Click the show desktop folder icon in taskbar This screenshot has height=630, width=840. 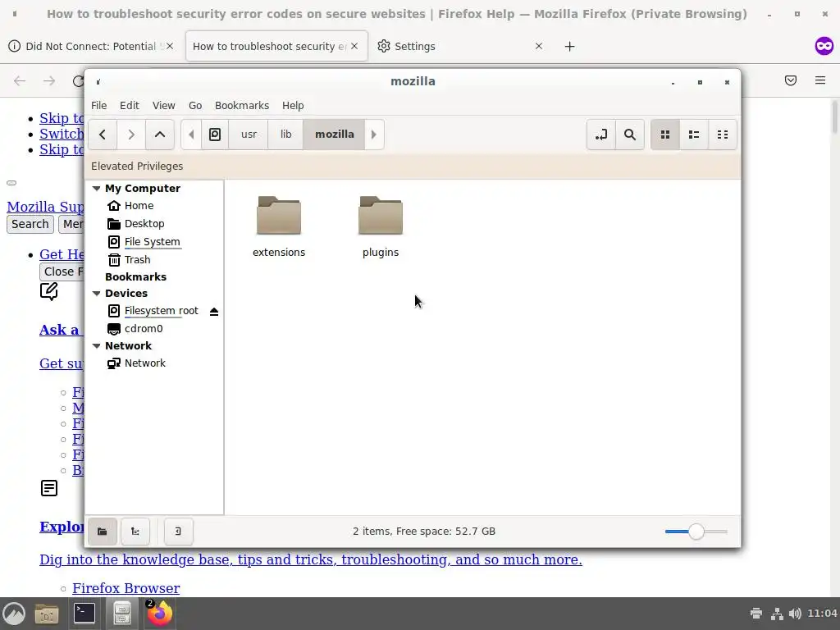click(x=47, y=614)
